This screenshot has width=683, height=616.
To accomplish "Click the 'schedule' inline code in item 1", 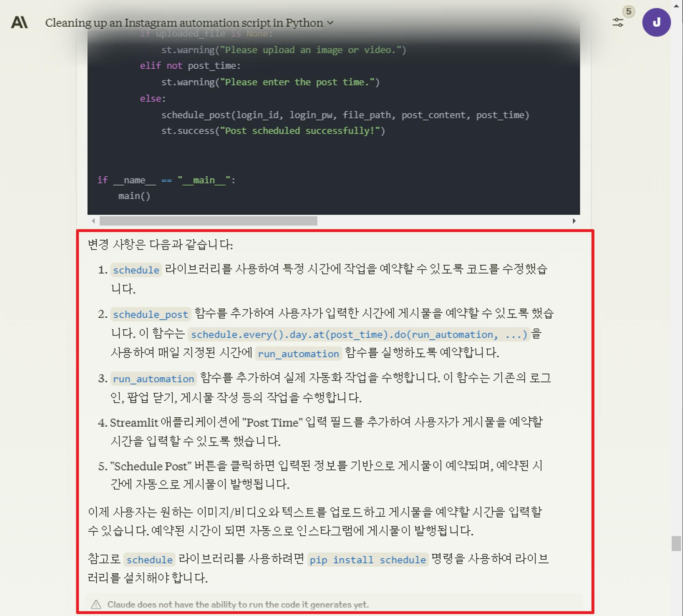I will click(136, 270).
